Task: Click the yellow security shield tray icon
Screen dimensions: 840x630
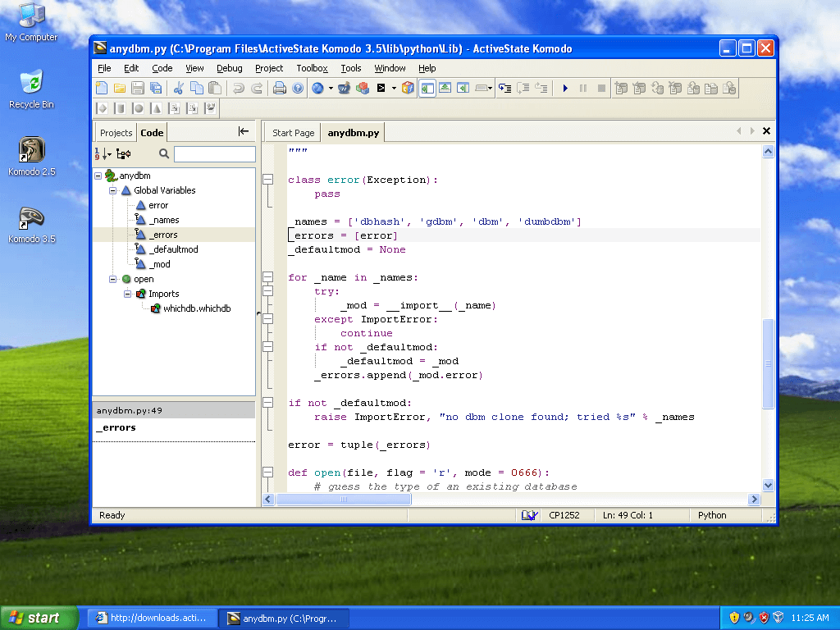Action: [x=734, y=618]
